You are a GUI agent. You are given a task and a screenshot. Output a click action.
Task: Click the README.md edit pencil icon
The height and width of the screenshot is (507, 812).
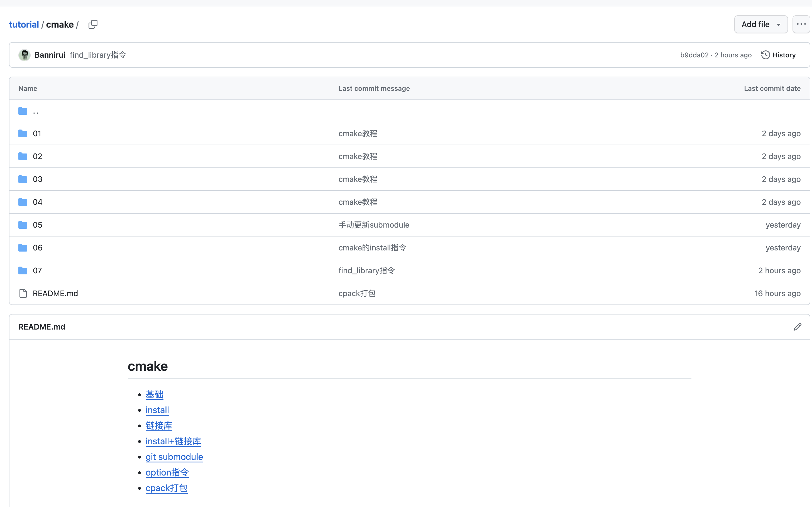coord(797,326)
